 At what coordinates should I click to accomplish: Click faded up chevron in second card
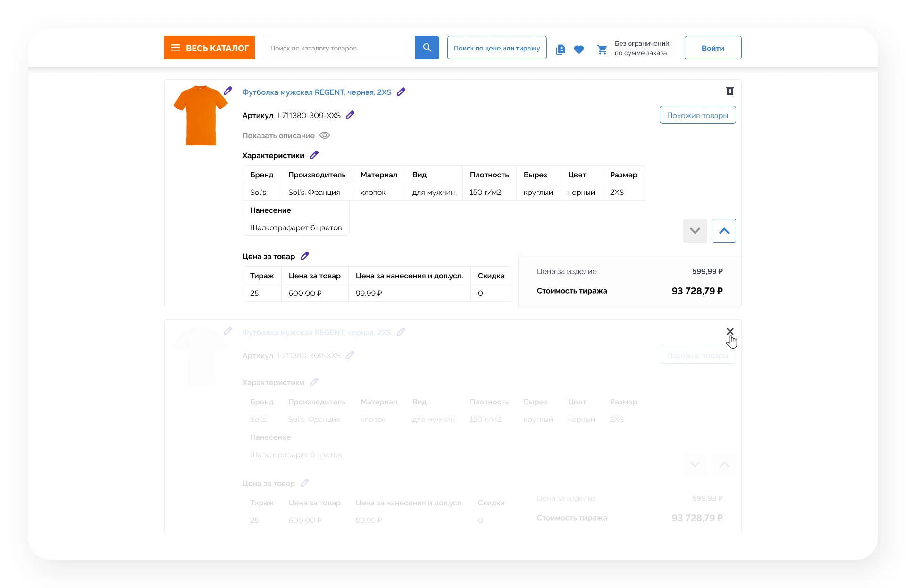(x=724, y=464)
